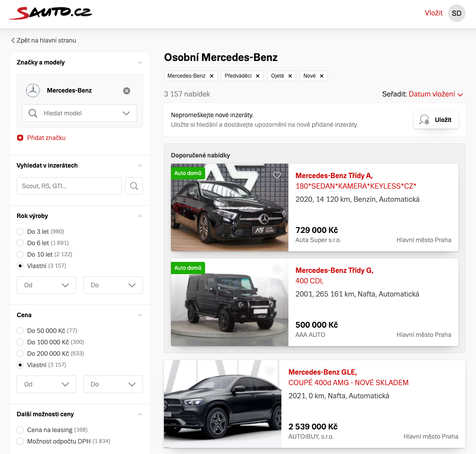Screen dimensions: 476x454
Task: Go back via 'Zpět na hlavní stranu'
Action: tap(44, 40)
